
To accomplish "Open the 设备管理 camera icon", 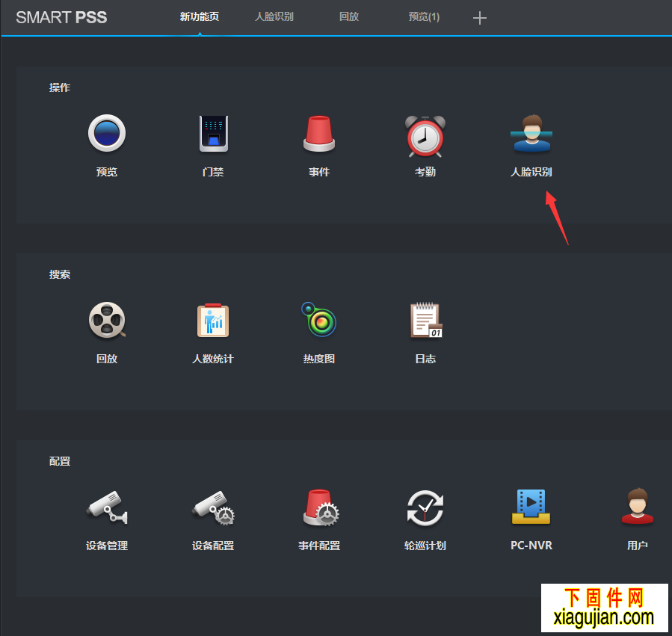I will [x=107, y=507].
